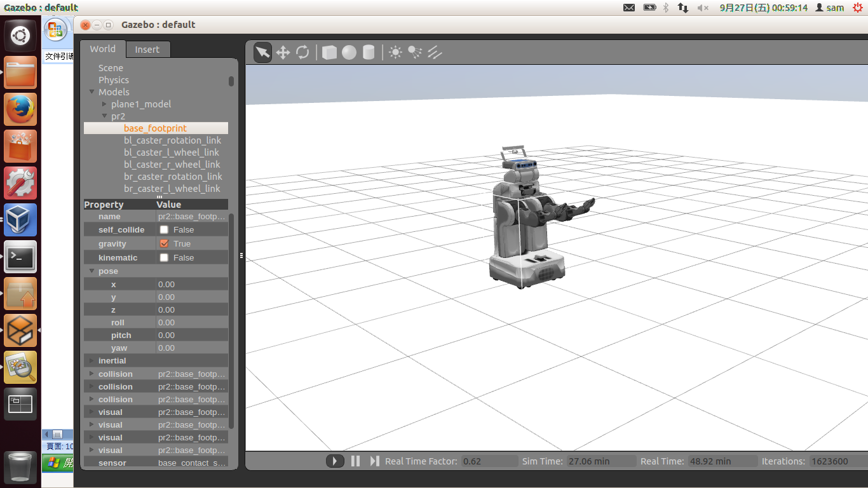Expand the first visual property
This screenshot has width=868, height=488.
(x=92, y=412)
